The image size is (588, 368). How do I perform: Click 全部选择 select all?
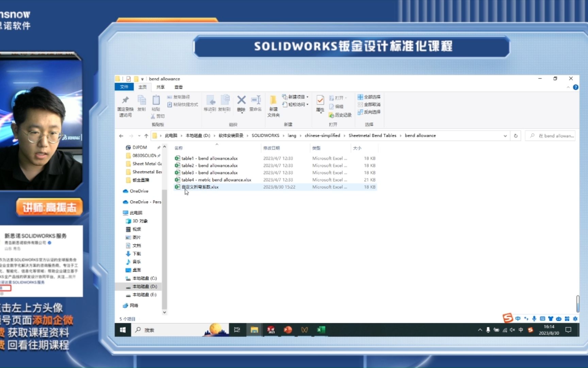(x=369, y=97)
